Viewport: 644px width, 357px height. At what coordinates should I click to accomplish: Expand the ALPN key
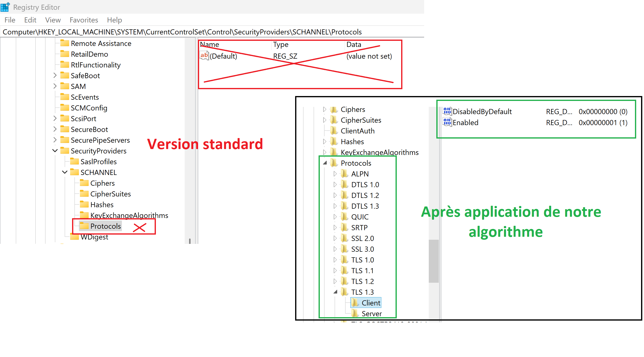pos(335,174)
